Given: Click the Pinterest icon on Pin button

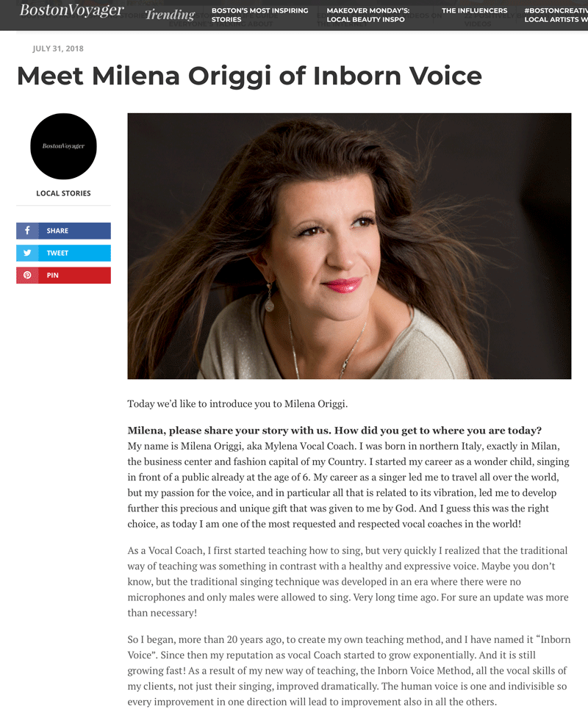Looking at the screenshot, I should click(x=27, y=275).
